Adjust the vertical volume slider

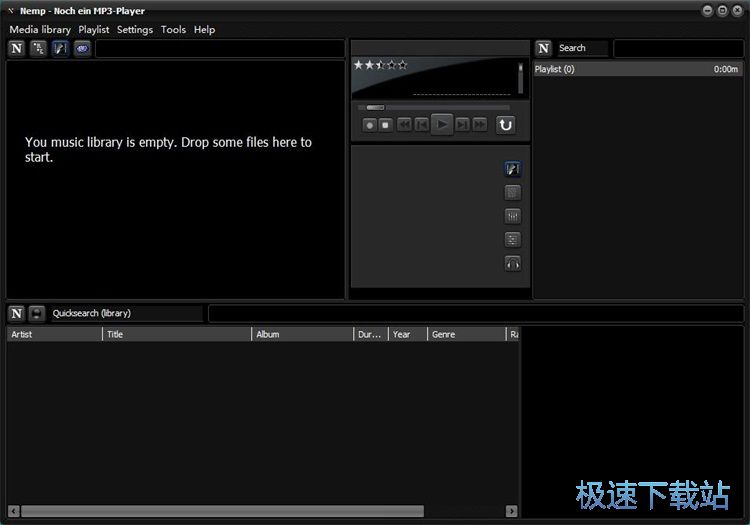click(520, 78)
